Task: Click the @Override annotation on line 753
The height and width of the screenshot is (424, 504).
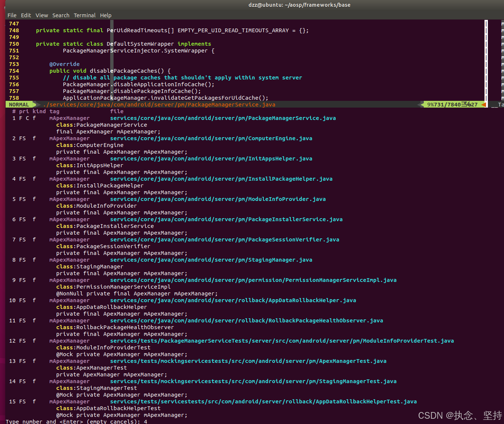Action: click(64, 64)
